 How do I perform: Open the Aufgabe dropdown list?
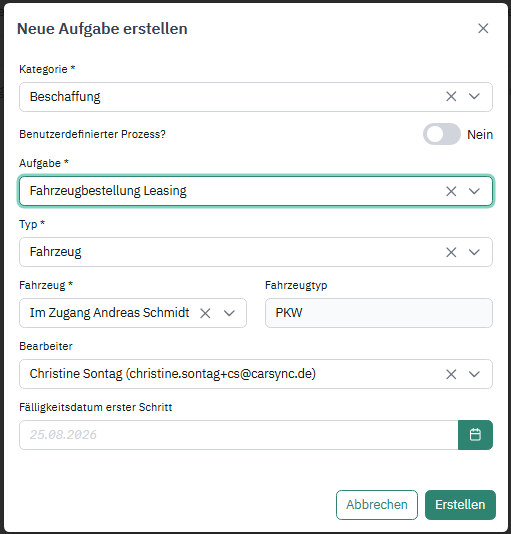(x=474, y=191)
